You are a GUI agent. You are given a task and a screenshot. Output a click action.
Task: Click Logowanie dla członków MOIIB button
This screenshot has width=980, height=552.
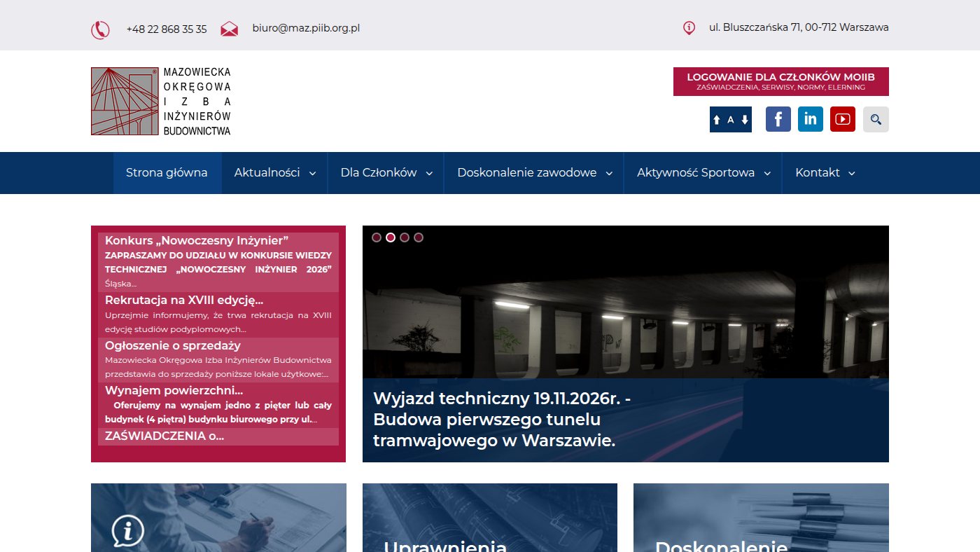[781, 81]
